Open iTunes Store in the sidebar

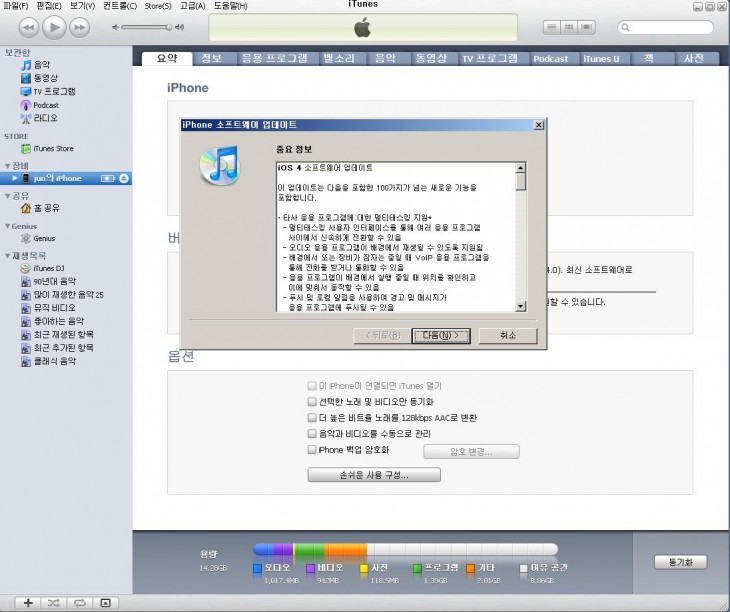pos(52,149)
